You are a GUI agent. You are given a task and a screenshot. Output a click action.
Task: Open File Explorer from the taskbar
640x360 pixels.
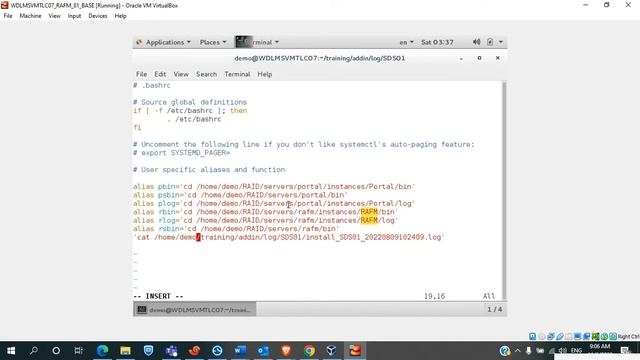coord(125,351)
